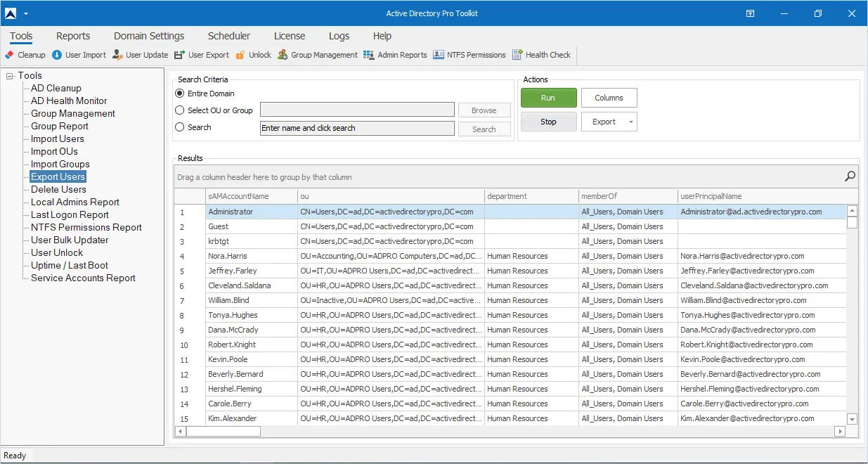Launch the User Update toolbar tool
Image resolution: width=868 pixels, height=464 pixels.
click(x=140, y=55)
